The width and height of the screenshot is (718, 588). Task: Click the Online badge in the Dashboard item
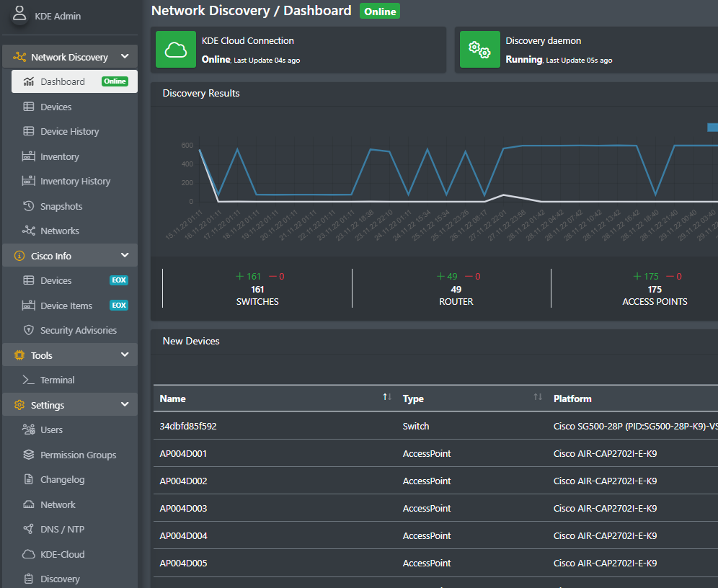pyautogui.click(x=115, y=81)
